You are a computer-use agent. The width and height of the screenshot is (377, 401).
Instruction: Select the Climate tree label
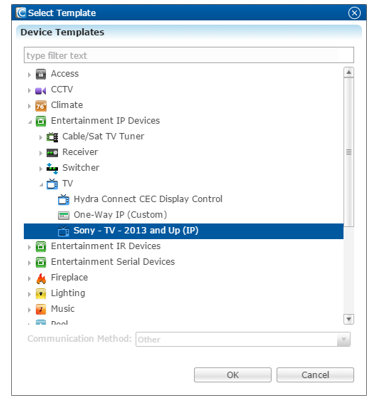pos(67,105)
